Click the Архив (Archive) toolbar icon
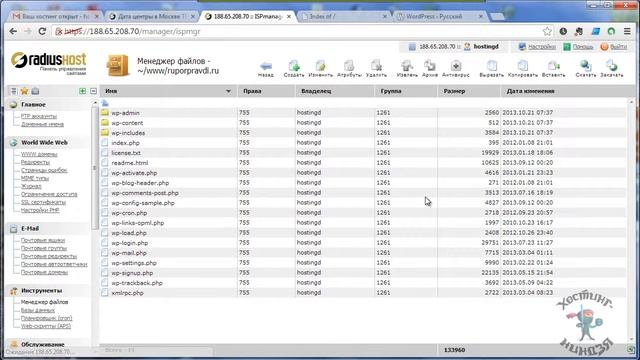Screen dimensions: 640x360 tap(430, 69)
